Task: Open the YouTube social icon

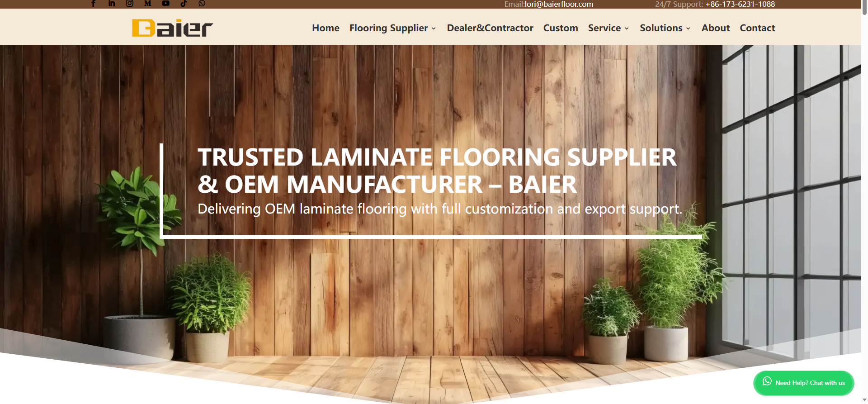Action: pyautogui.click(x=166, y=3)
